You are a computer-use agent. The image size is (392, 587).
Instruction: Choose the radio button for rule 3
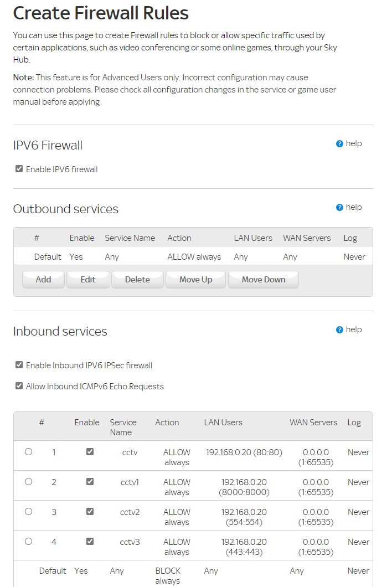click(x=29, y=512)
